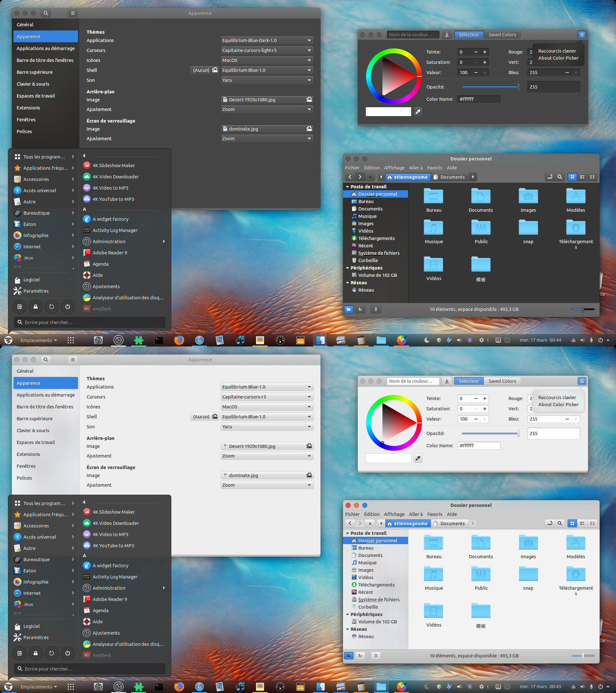Image resolution: width=616 pixels, height=693 pixels.
Task: Switch to compact view in light file manager
Action: 592,524
